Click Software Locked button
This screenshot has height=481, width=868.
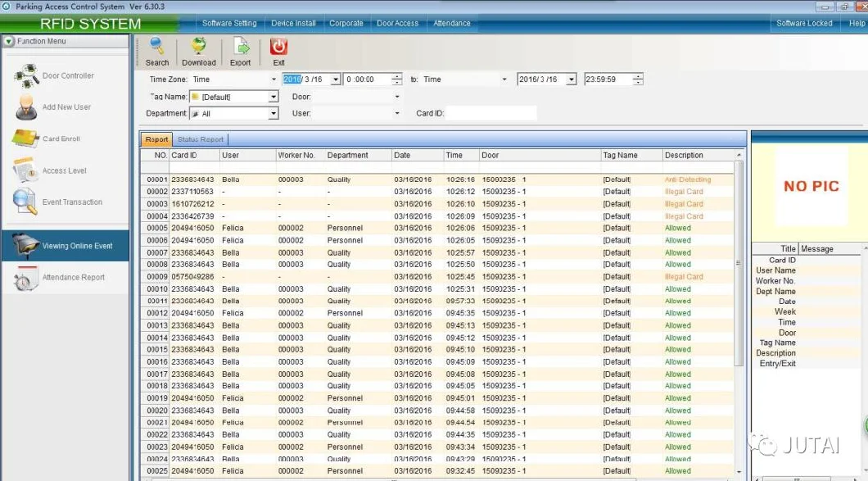point(804,23)
